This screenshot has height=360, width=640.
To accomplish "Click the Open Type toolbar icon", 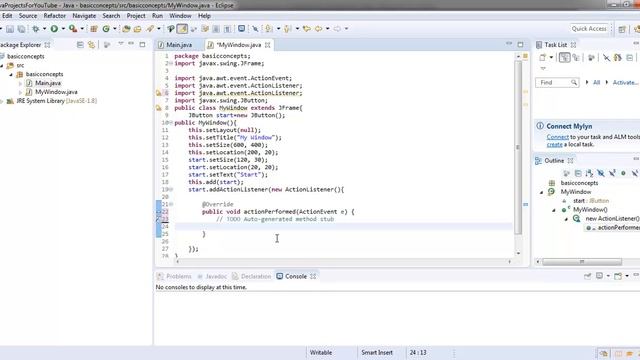I will pyautogui.click(x=126, y=29).
